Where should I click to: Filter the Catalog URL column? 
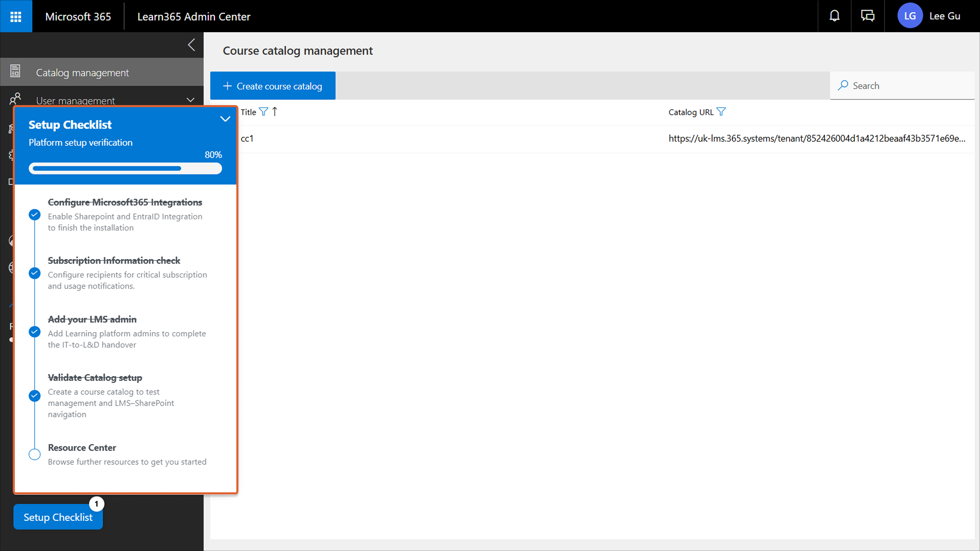point(721,112)
